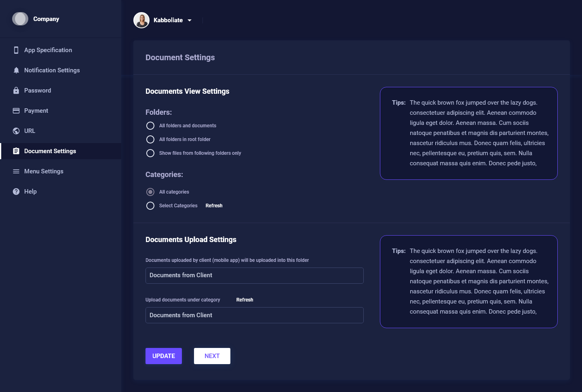This screenshot has width=582, height=392.
Task: Click the credit card Payment icon
Action: tap(16, 111)
